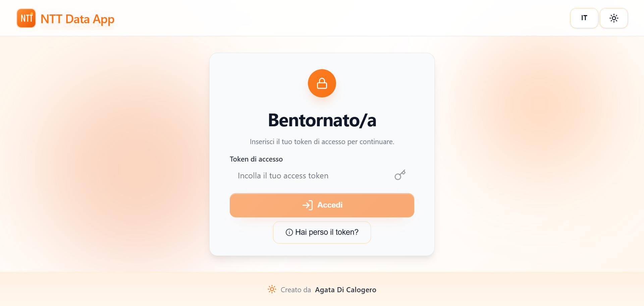
Task: Click the Token di accesso label
Action: [256, 159]
